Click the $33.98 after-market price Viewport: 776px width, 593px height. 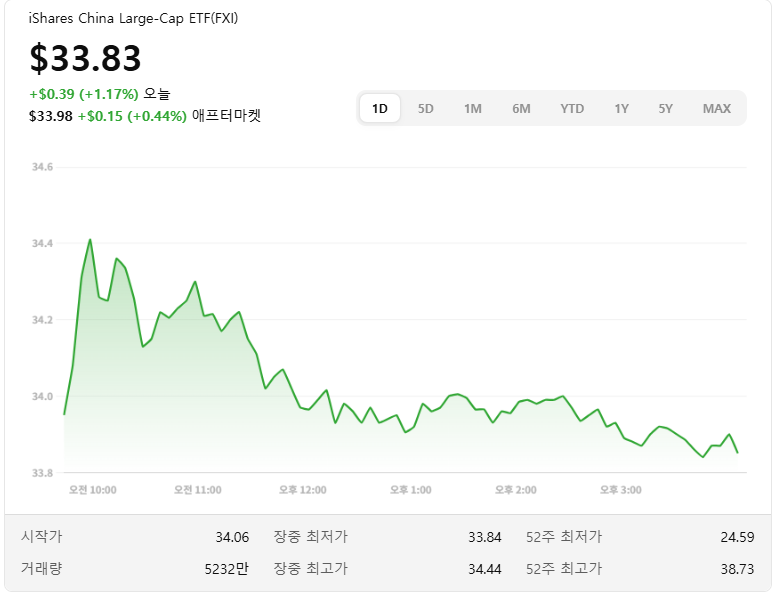click(x=50, y=116)
